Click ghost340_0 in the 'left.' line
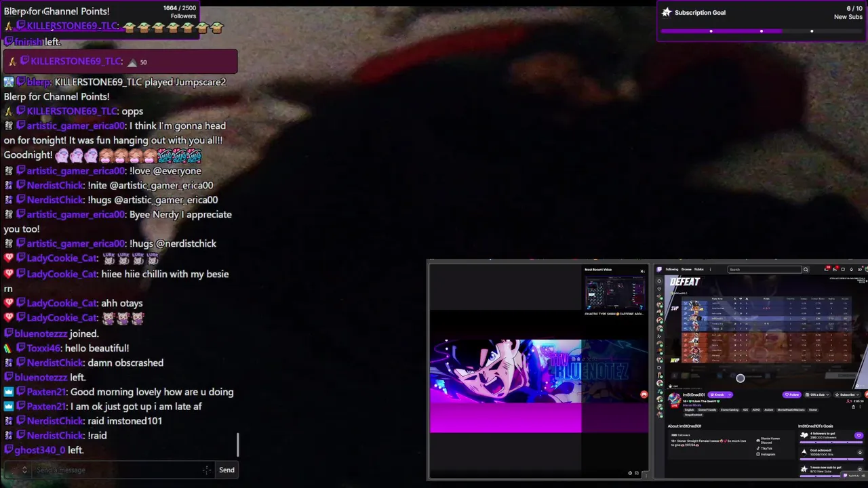868x488 pixels. (39, 450)
